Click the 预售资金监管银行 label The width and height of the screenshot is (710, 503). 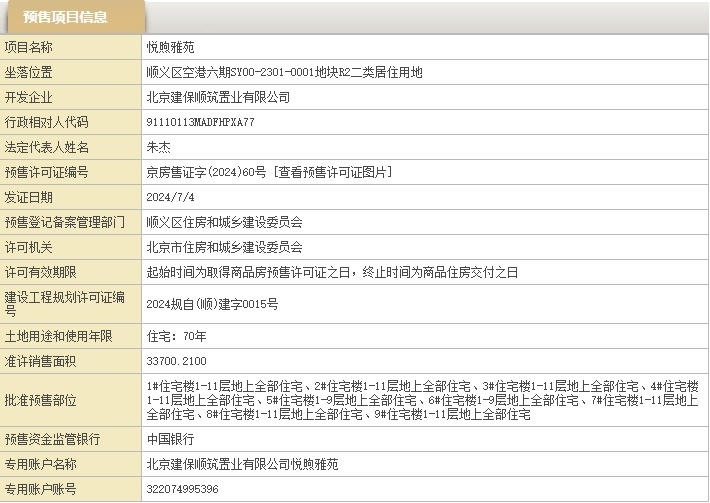(53, 439)
